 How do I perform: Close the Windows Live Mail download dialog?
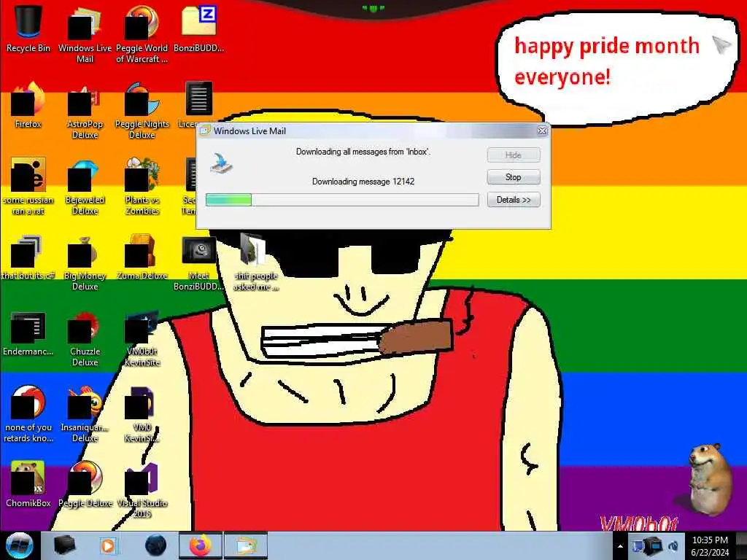tap(542, 131)
